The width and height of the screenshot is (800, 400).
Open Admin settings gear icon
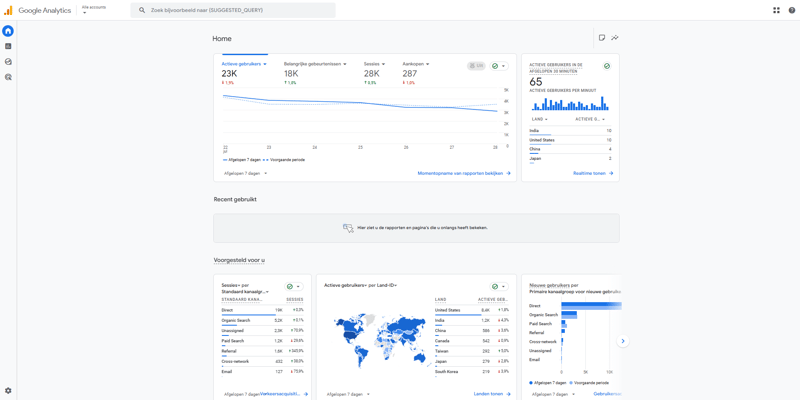tap(8, 391)
